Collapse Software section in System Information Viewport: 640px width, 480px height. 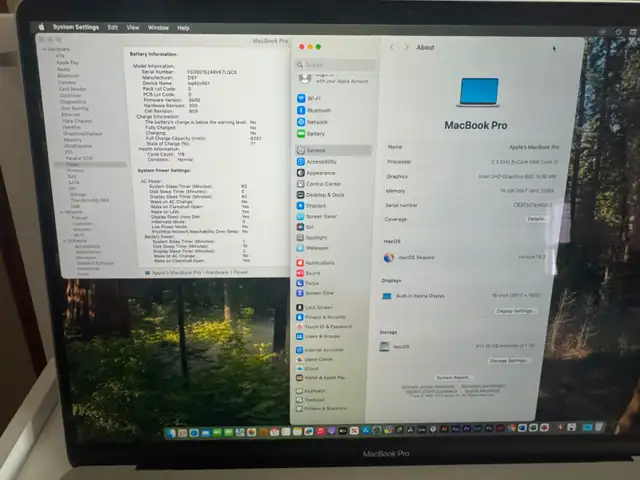(64, 241)
